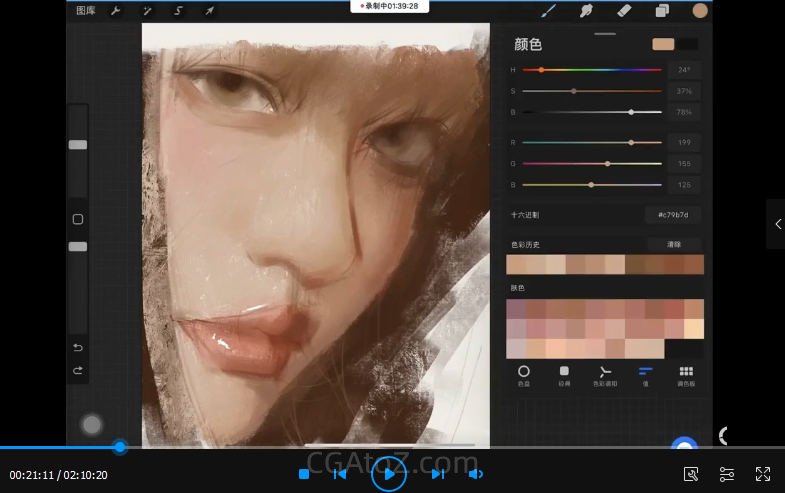The height and width of the screenshot is (493, 785).
Task: Toggle the square modifier button in sidebar
Action: pos(78,219)
